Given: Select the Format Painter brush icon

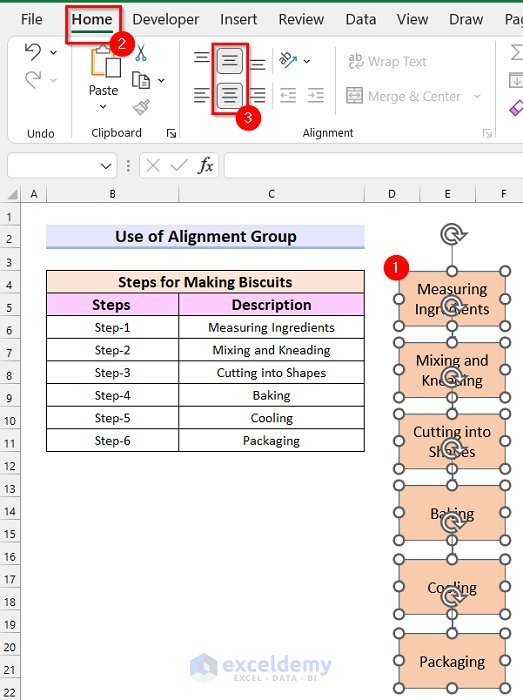Looking at the screenshot, I should pos(141,107).
